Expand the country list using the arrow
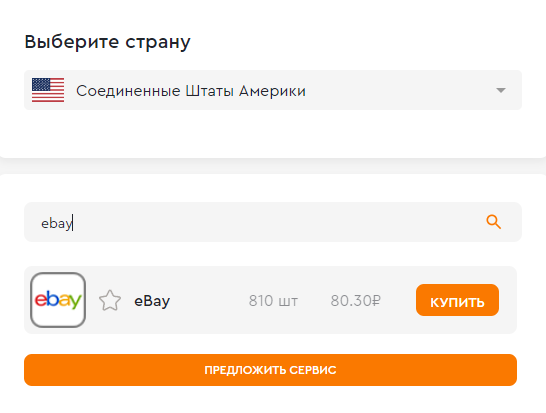546x413 pixels. (x=501, y=91)
